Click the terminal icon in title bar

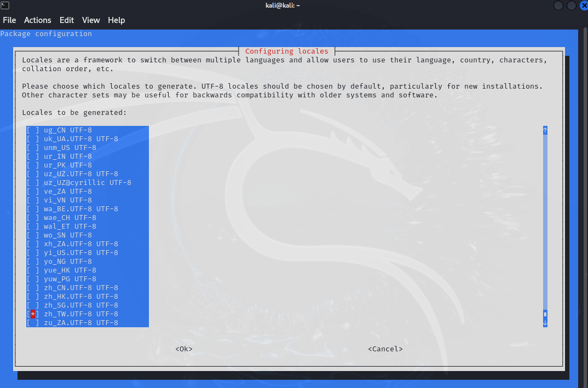[5, 5]
